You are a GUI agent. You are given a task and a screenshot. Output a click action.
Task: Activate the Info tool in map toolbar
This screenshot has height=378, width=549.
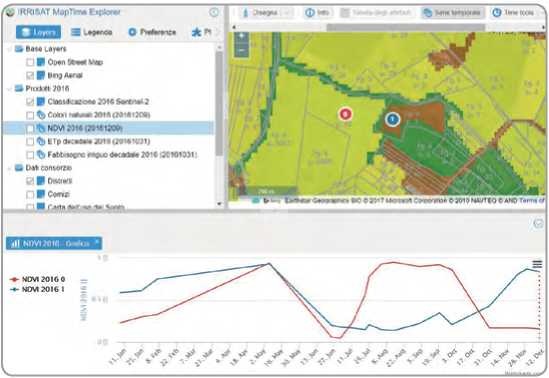317,13
